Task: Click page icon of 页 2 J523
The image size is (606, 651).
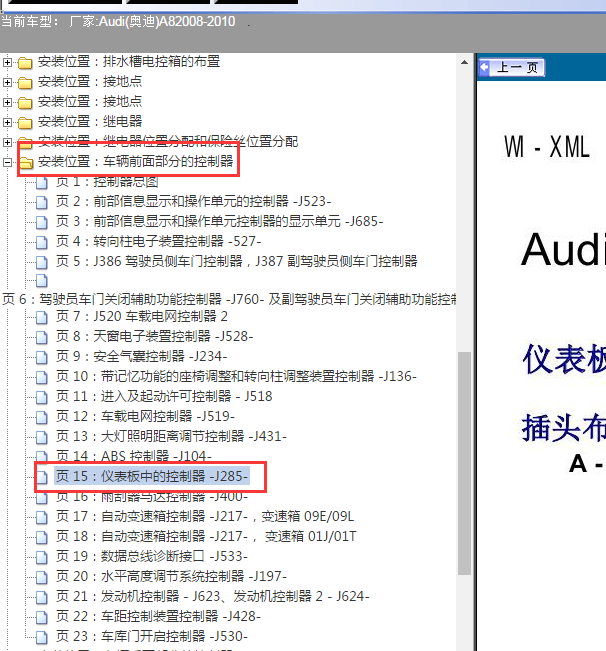Action: [42, 202]
